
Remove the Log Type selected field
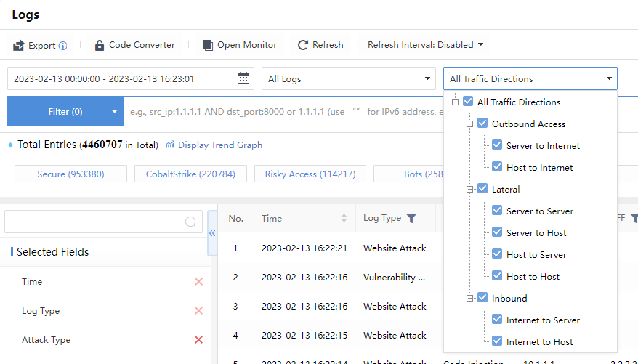(x=198, y=311)
